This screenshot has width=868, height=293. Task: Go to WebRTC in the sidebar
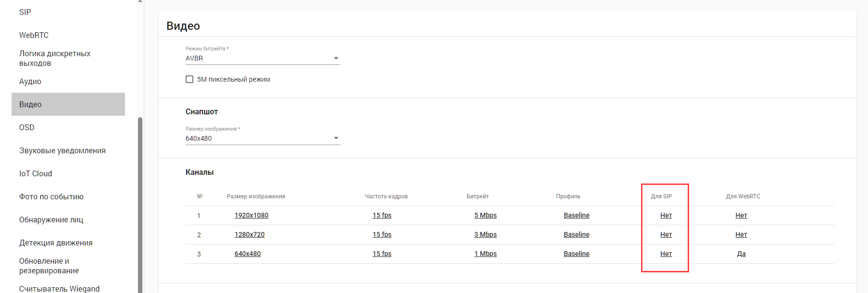click(x=34, y=35)
